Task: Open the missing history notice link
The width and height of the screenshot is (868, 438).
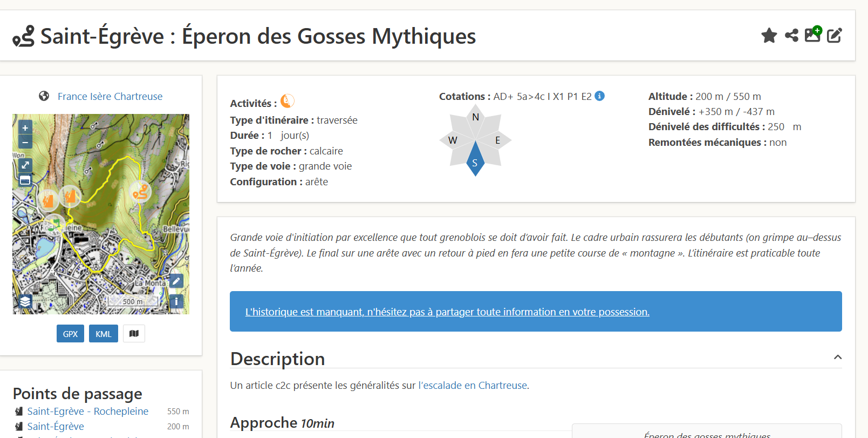Action: (447, 312)
